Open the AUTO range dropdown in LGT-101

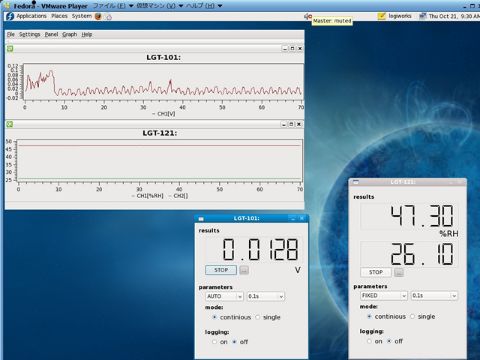225,296
